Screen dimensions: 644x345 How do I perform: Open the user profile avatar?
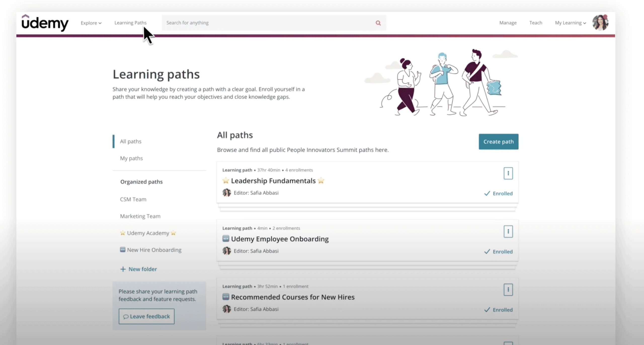(x=600, y=23)
